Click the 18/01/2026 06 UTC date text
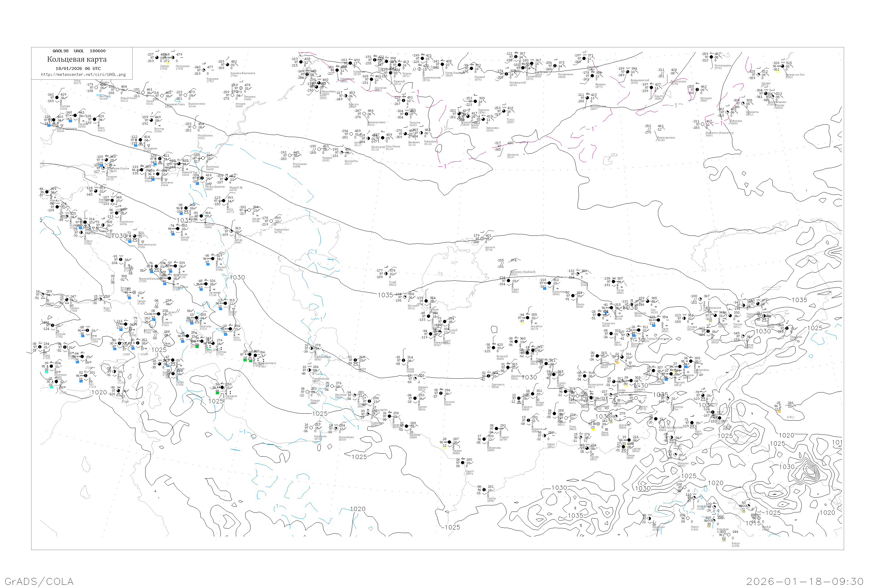The width and height of the screenshot is (882, 588). tap(78, 69)
